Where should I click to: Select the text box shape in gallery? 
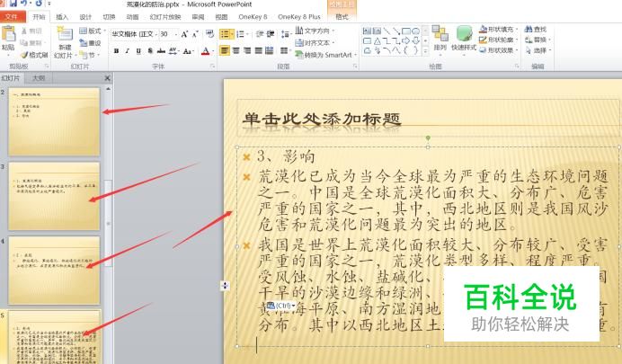point(367,31)
